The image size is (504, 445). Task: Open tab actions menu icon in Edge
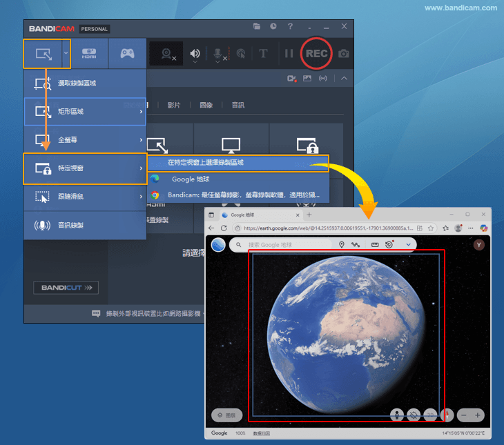(x=211, y=215)
